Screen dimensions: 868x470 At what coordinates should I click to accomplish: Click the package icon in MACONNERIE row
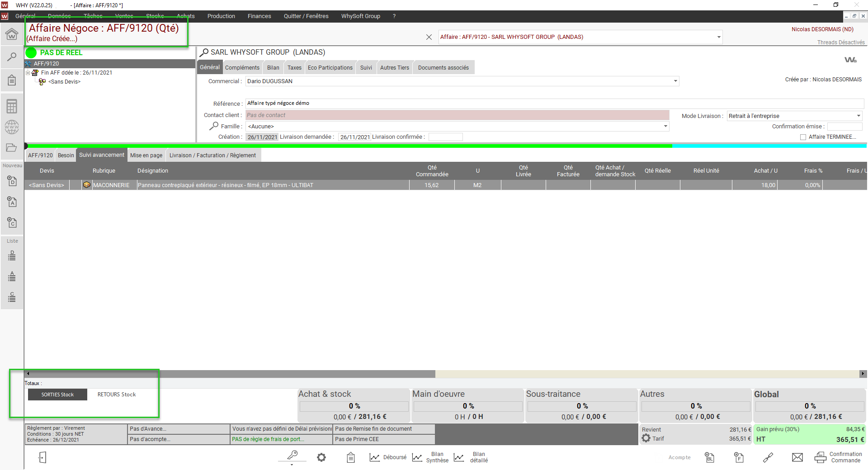[x=87, y=185]
